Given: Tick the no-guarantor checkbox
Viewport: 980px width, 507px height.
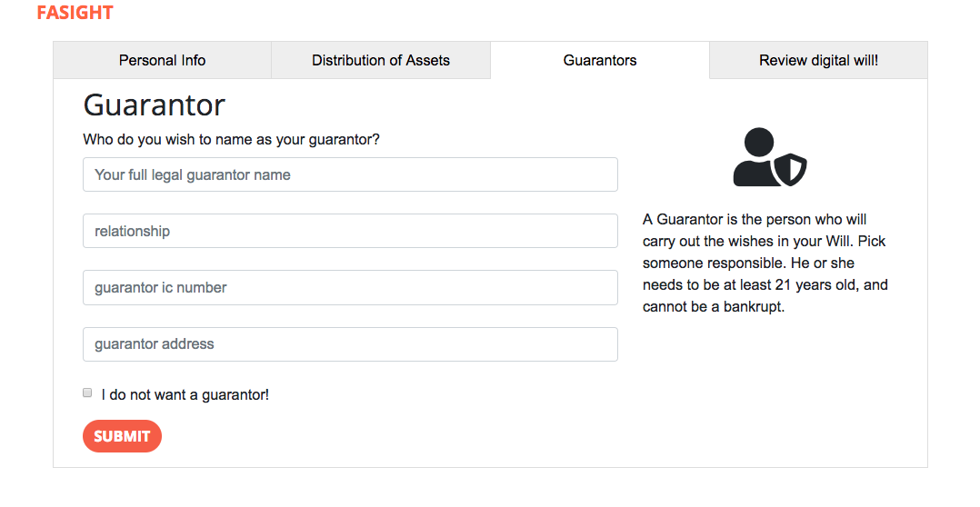Looking at the screenshot, I should pyautogui.click(x=87, y=393).
